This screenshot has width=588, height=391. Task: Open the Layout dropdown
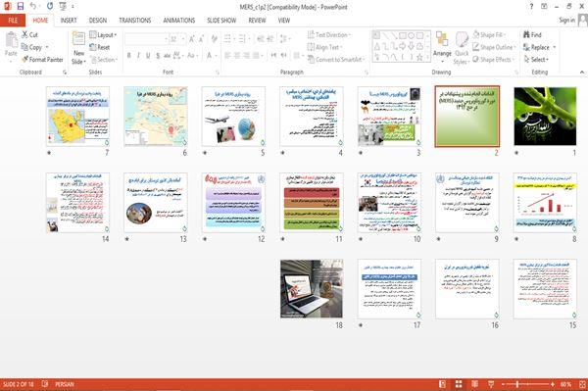click(103, 35)
